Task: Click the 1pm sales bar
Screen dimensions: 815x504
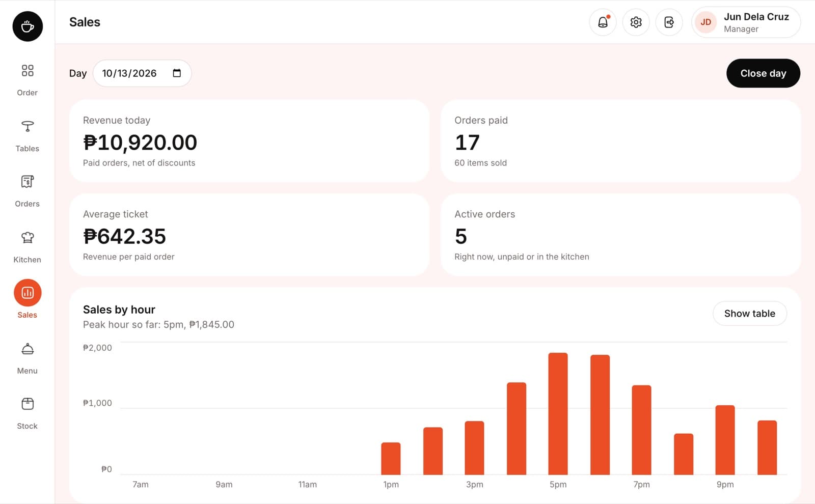Action: click(x=391, y=458)
